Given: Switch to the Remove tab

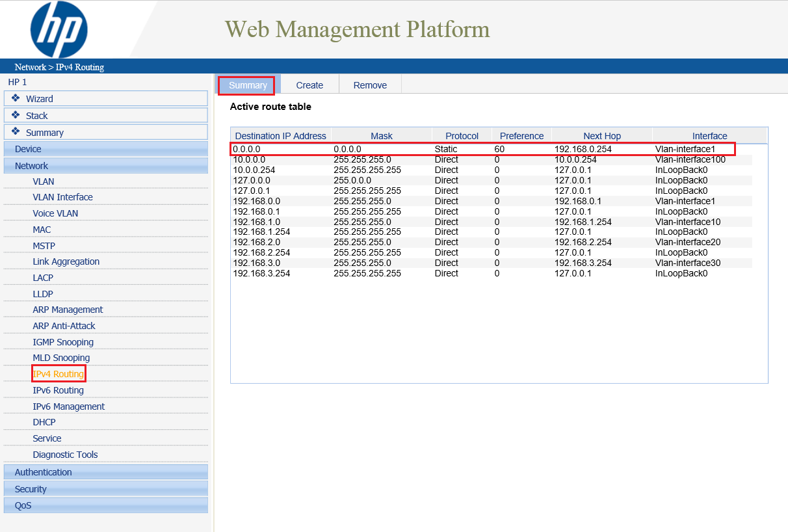Looking at the screenshot, I should point(371,85).
